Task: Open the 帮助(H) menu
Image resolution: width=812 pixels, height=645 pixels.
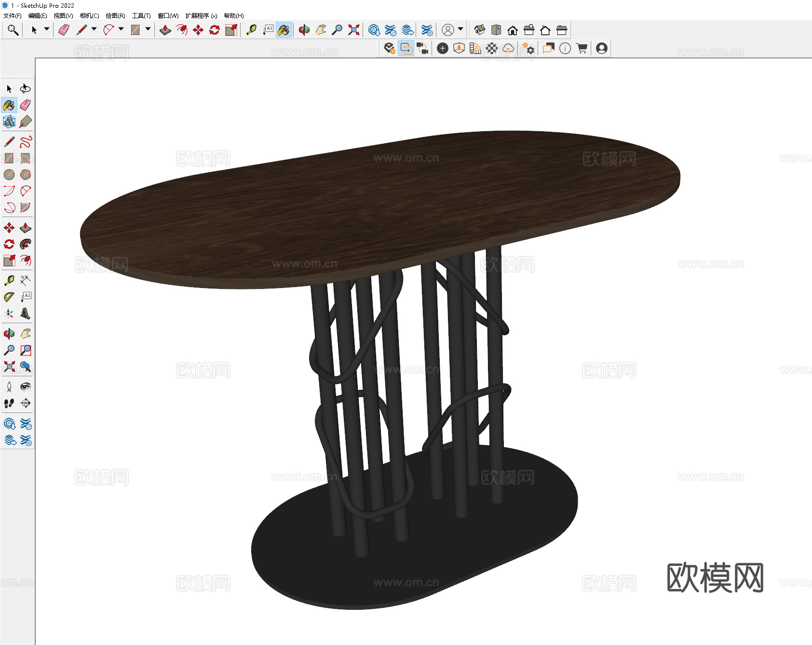Action: (x=234, y=16)
